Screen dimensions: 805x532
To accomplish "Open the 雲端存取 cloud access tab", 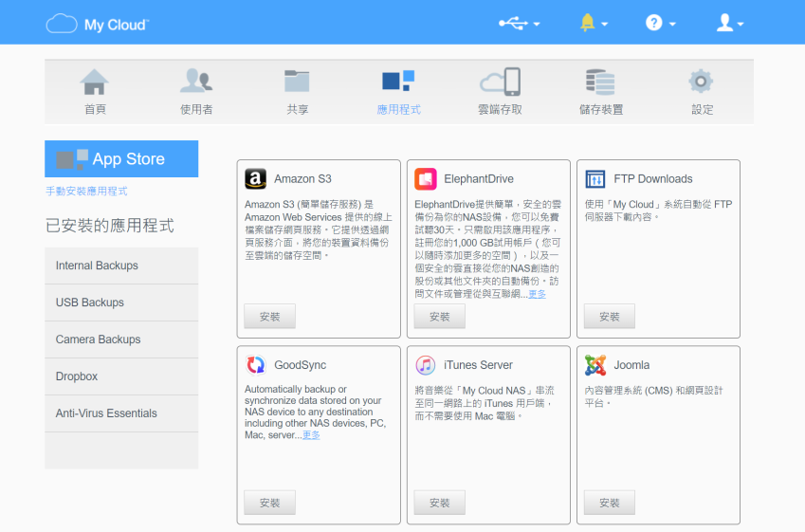I will [500, 92].
